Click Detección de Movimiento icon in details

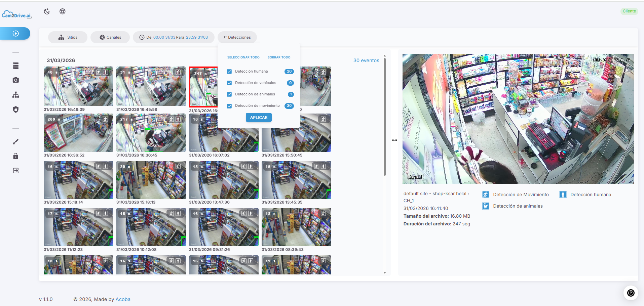tap(486, 194)
